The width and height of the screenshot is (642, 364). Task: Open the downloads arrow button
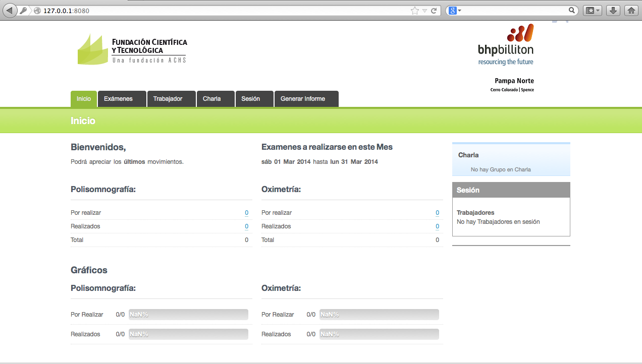tap(613, 10)
